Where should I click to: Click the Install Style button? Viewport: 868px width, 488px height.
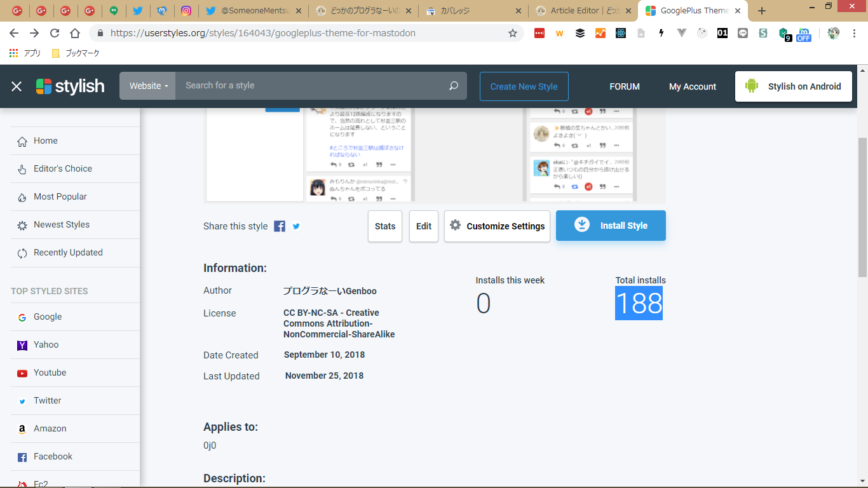point(611,226)
